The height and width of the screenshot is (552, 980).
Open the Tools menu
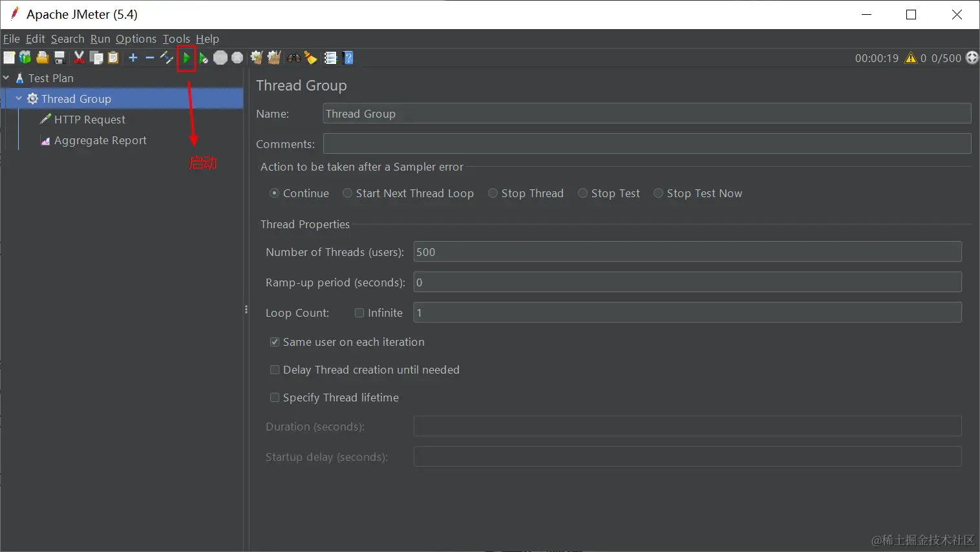tap(176, 39)
